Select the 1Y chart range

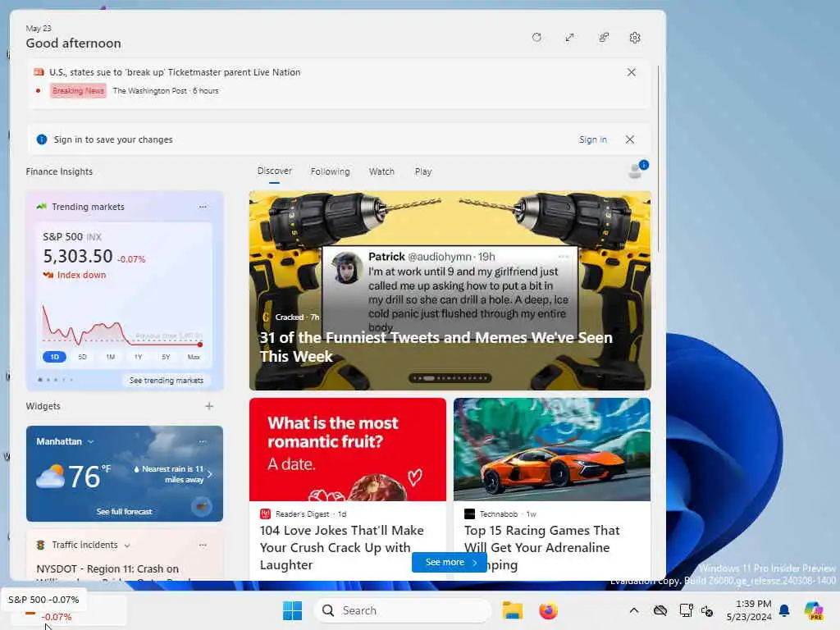tap(138, 357)
